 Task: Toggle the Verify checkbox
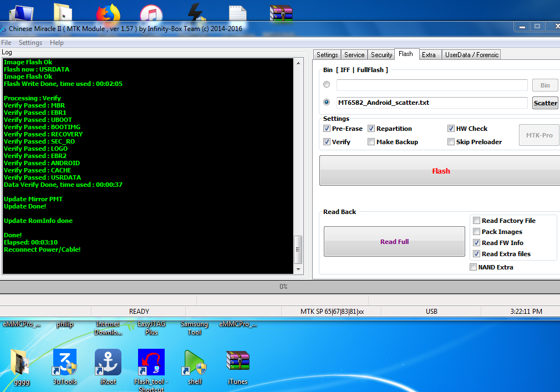(327, 142)
